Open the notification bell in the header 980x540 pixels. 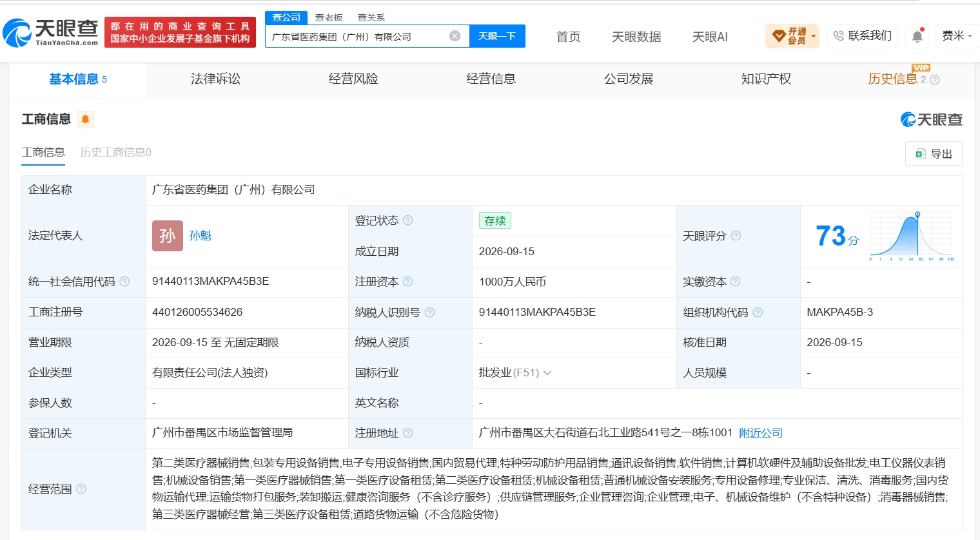tap(917, 36)
